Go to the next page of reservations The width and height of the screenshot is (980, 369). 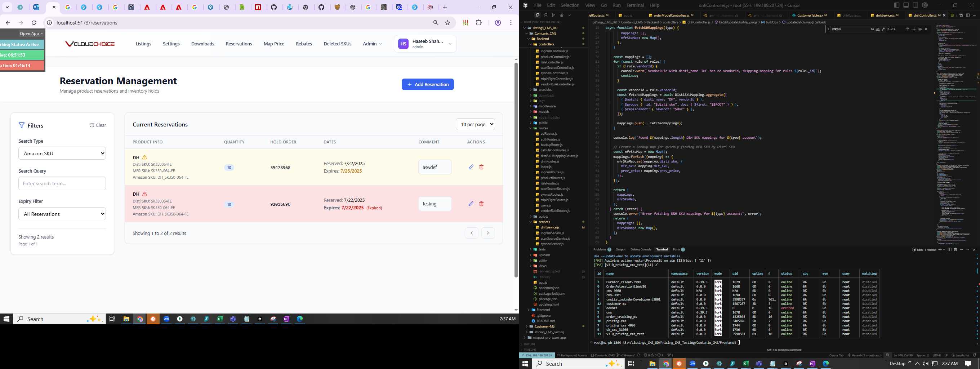tap(488, 233)
